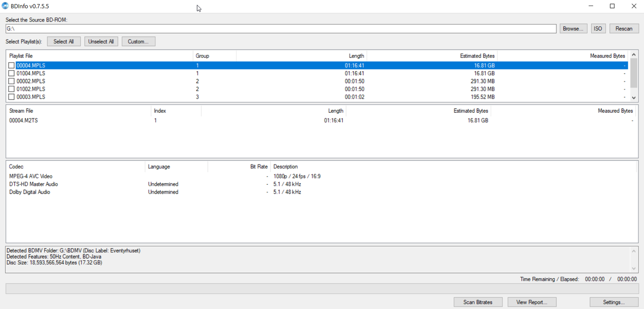644x309 pixels.
Task: Select the DTS-HD Master Audio row
Action: pyautogui.click(x=321, y=184)
